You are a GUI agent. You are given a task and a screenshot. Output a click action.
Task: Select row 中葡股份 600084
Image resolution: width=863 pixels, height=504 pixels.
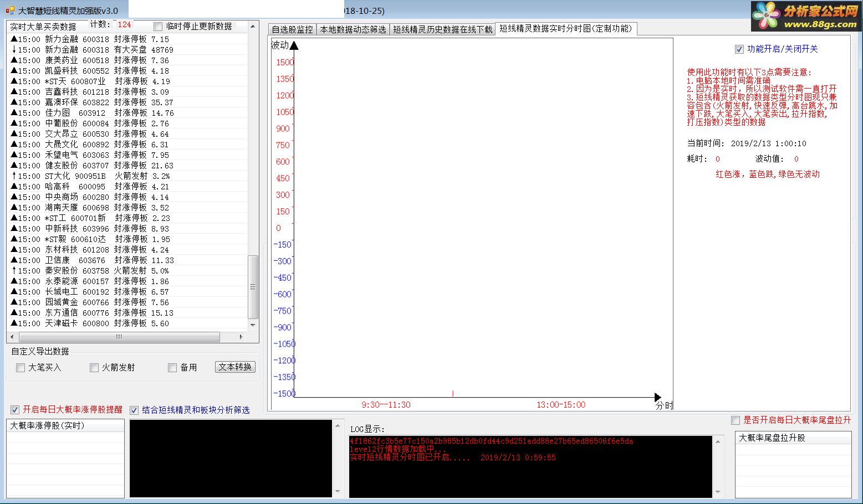tap(127, 124)
